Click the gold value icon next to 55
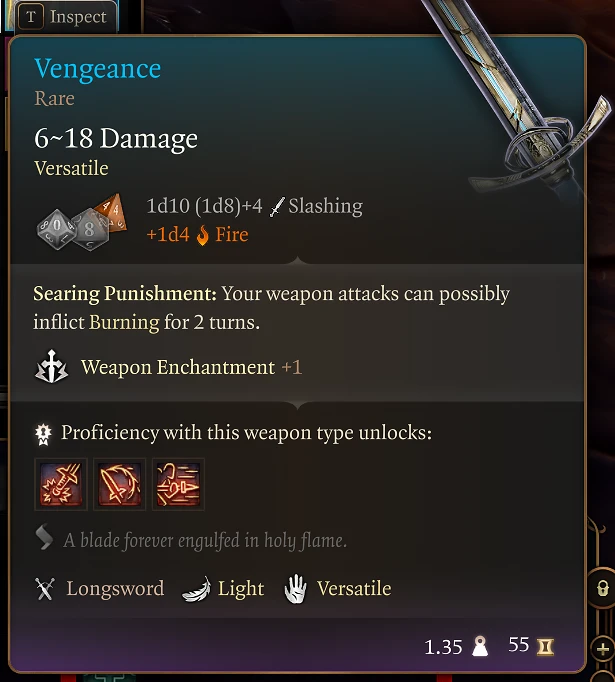Screen dimensions: 615x682 point(545,647)
